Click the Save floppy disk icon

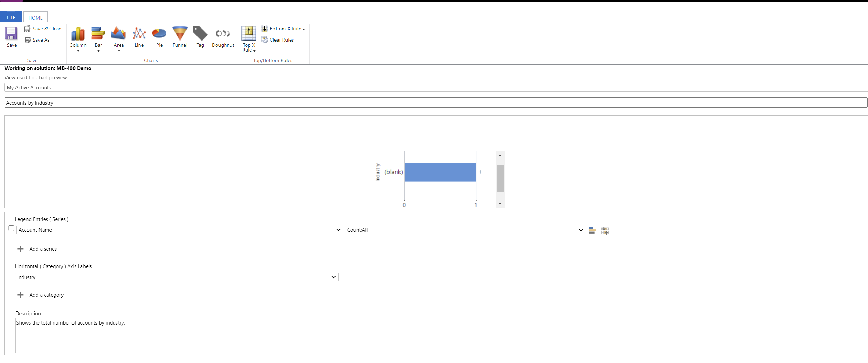[x=11, y=34]
